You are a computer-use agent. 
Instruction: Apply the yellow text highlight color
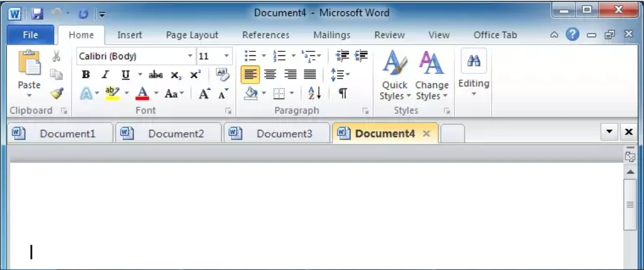pos(112,94)
